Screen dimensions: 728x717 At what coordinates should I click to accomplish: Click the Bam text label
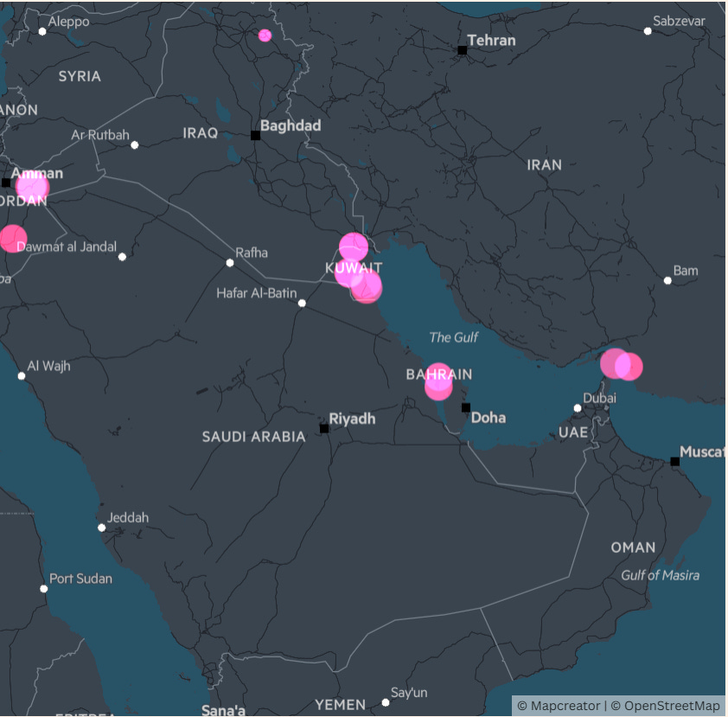[x=686, y=271]
